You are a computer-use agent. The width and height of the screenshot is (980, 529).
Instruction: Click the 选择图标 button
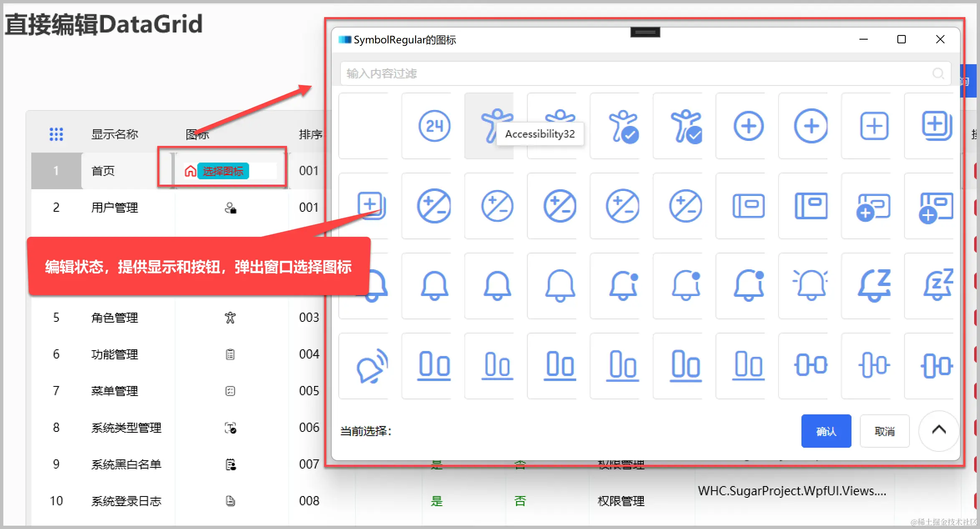coord(223,171)
